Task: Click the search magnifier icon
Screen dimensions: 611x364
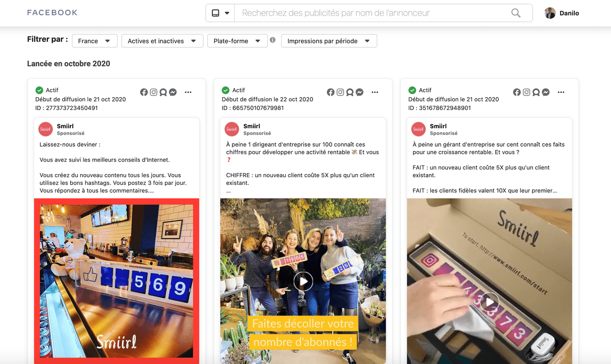Action: click(516, 13)
